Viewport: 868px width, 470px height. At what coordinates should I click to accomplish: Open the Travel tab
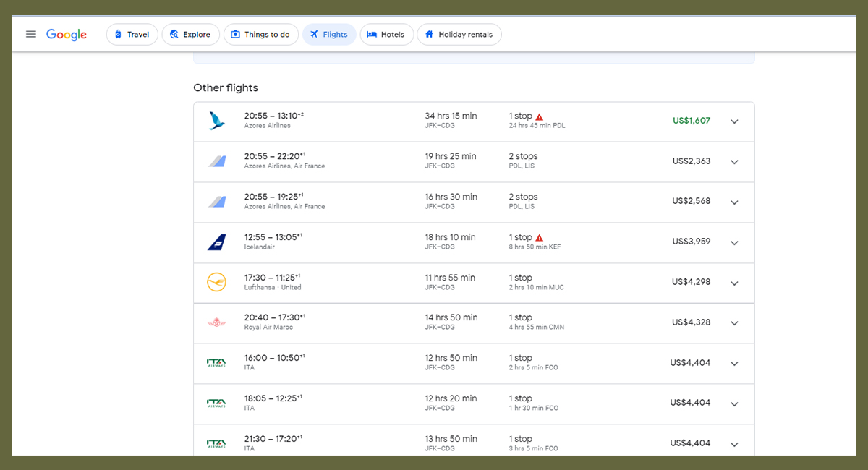(132, 35)
